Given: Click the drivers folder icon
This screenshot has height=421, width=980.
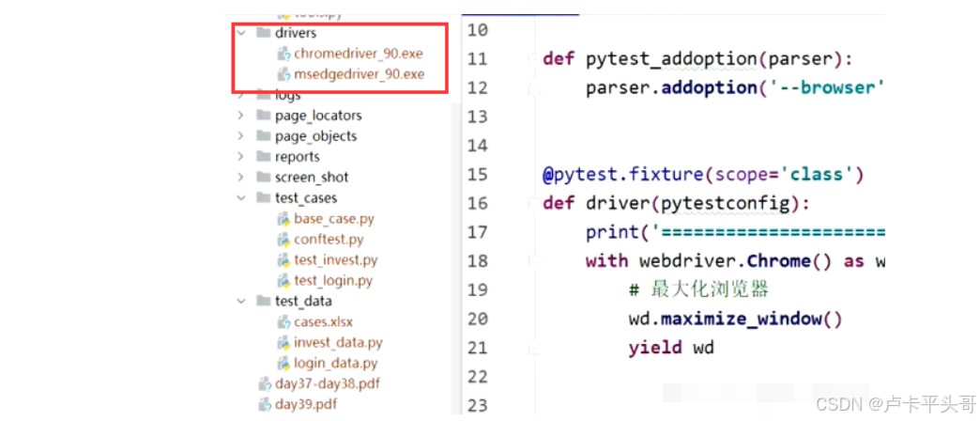Looking at the screenshot, I should [263, 33].
